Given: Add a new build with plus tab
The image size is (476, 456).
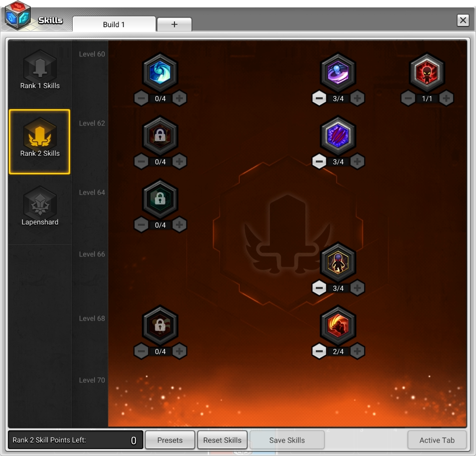Looking at the screenshot, I should pos(174,24).
